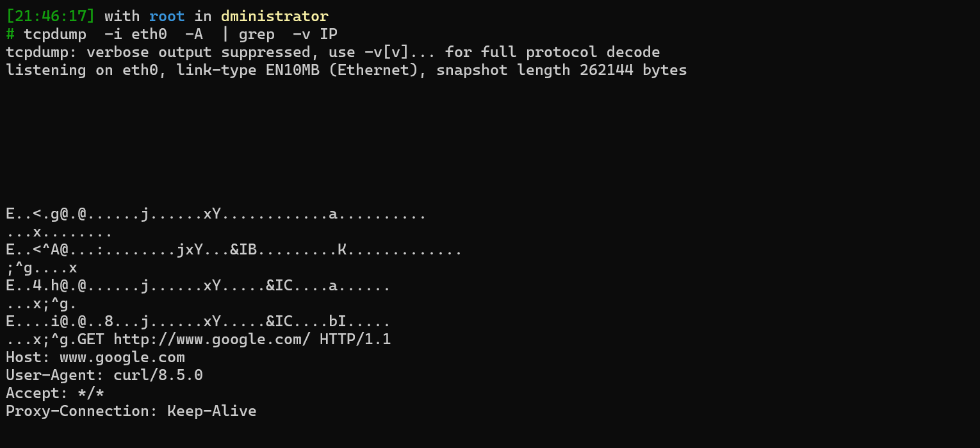This screenshot has width=980, height=448.
Task: Click the first packet line starting E..<.g@
Action: (x=215, y=213)
